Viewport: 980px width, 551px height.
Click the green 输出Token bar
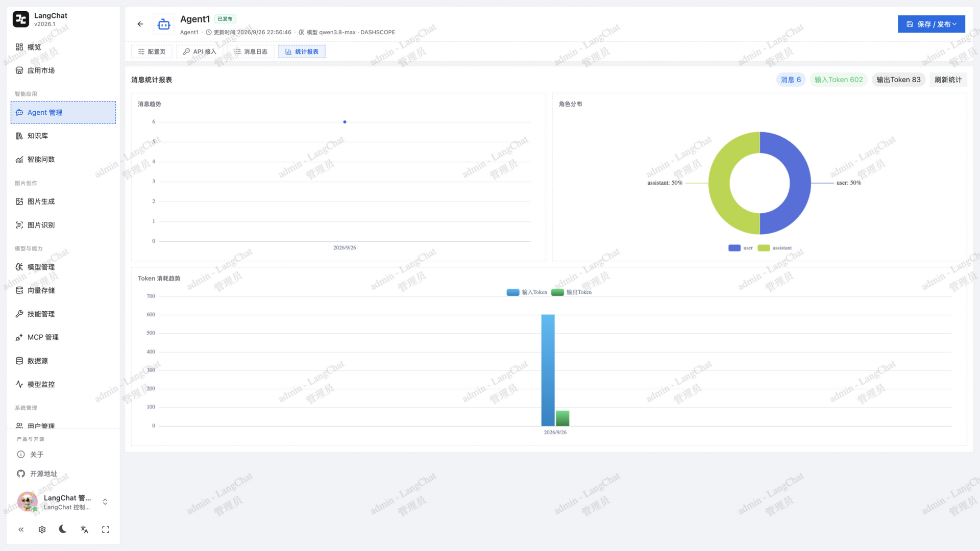point(562,418)
